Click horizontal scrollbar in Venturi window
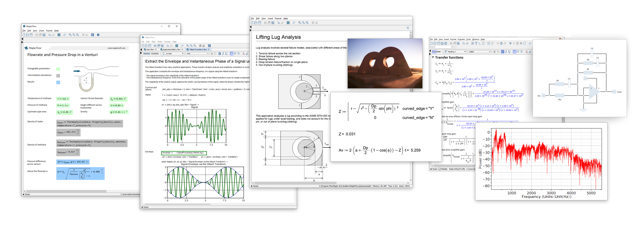The width and height of the screenshot is (644, 228). point(66,191)
